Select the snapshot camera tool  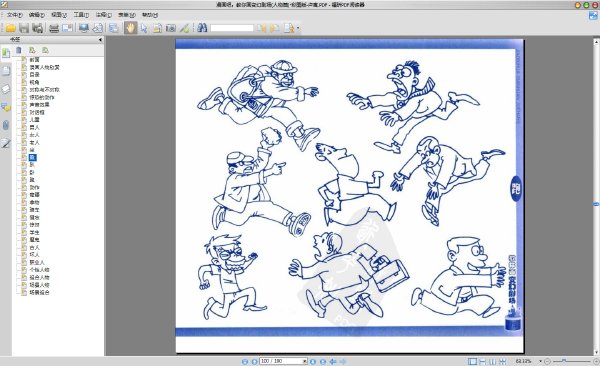click(x=171, y=28)
